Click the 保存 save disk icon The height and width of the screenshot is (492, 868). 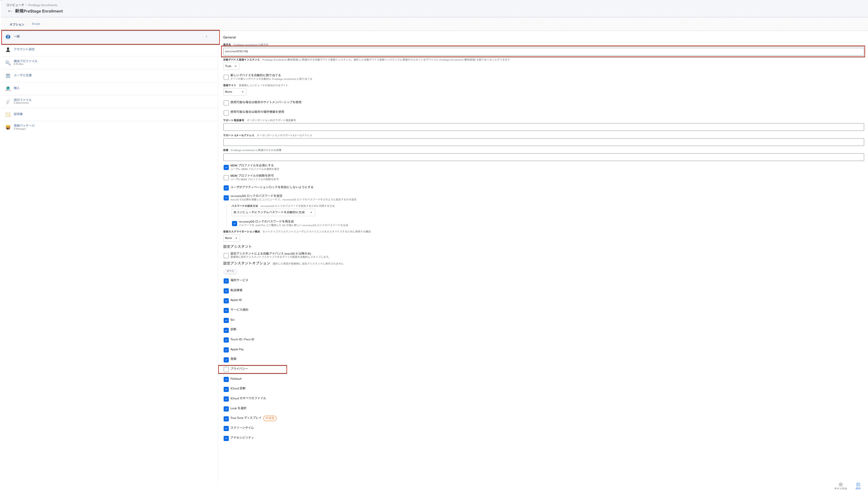coord(858,484)
